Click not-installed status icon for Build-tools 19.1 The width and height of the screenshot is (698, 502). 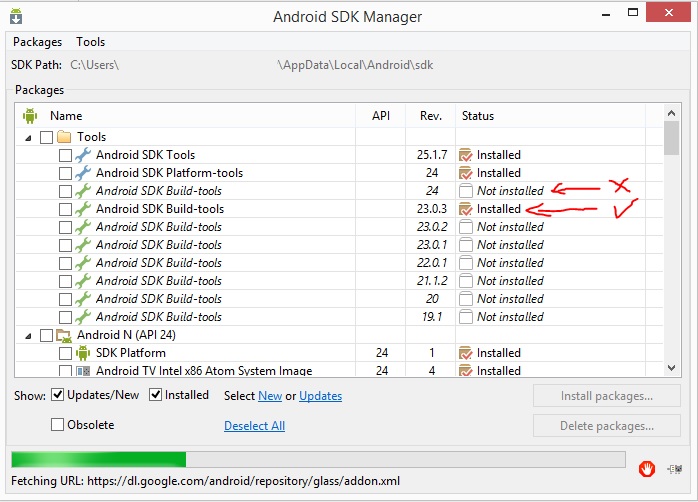pyautogui.click(x=466, y=317)
